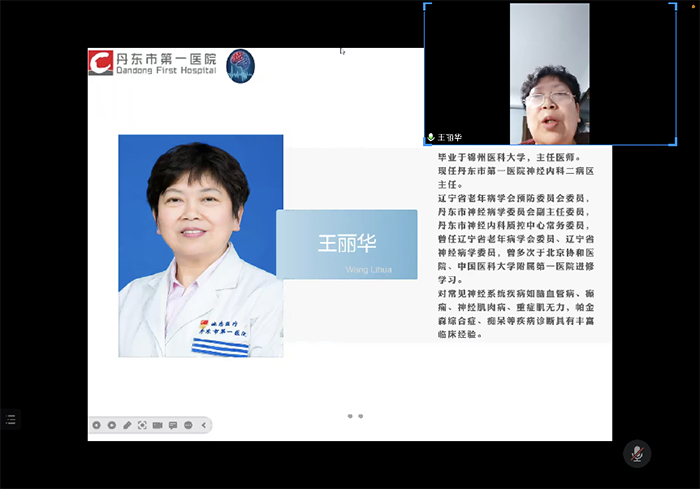The height and width of the screenshot is (489, 700).
Task: Click the video camera icon in slide toolbar
Action: pos(157,425)
